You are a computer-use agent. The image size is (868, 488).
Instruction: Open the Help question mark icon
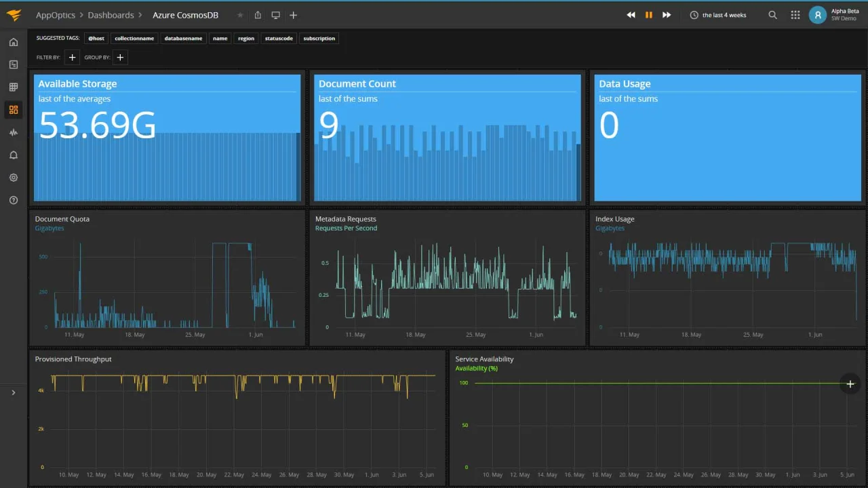(13, 200)
